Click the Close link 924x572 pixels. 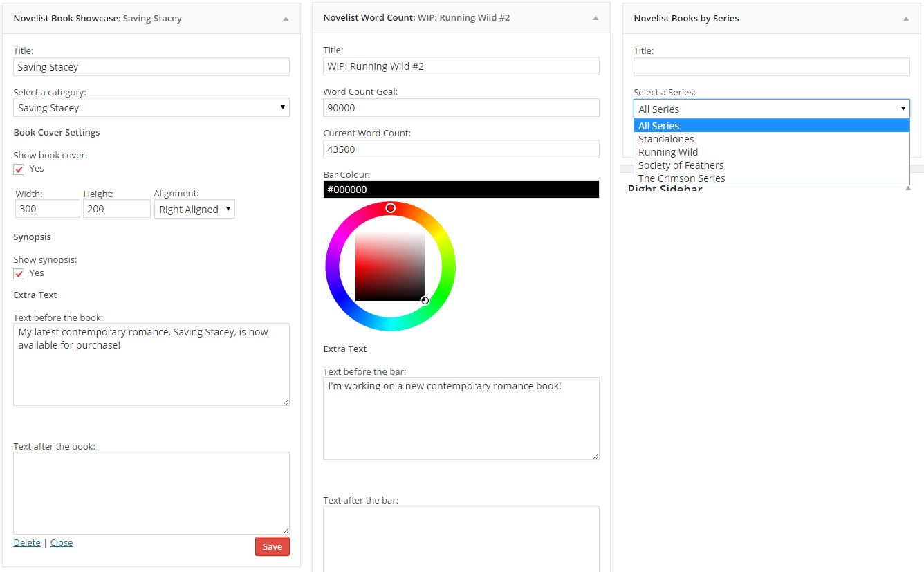(62, 543)
